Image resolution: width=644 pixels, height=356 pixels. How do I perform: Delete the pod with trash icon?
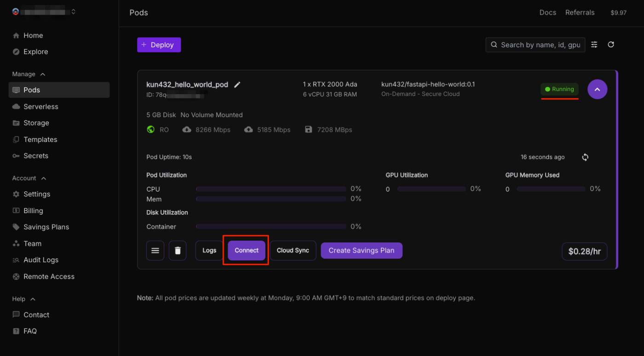[178, 251]
